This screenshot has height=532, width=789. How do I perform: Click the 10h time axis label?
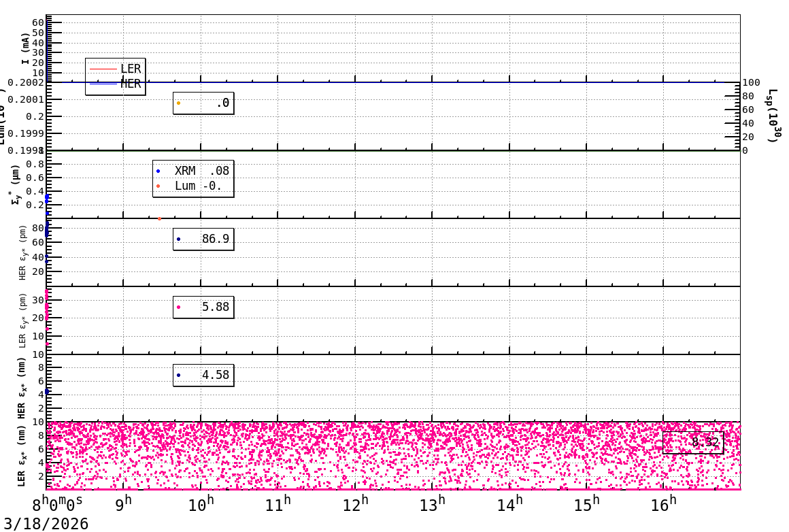click(x=201, y=504)
